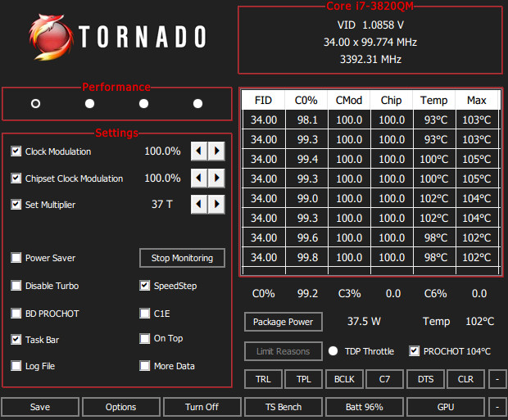The image size is (508, 420).
Task: Click the 99.4 C0% table cell
Action: click(306, 160)
